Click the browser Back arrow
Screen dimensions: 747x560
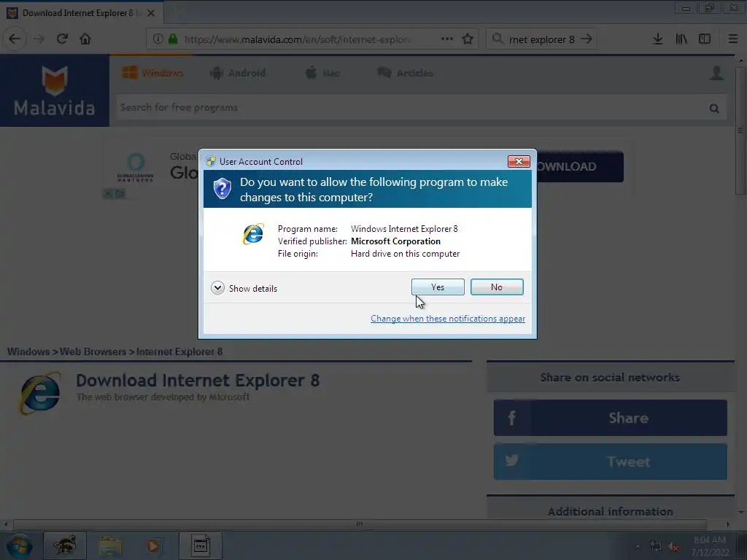[x=15, y=39]
